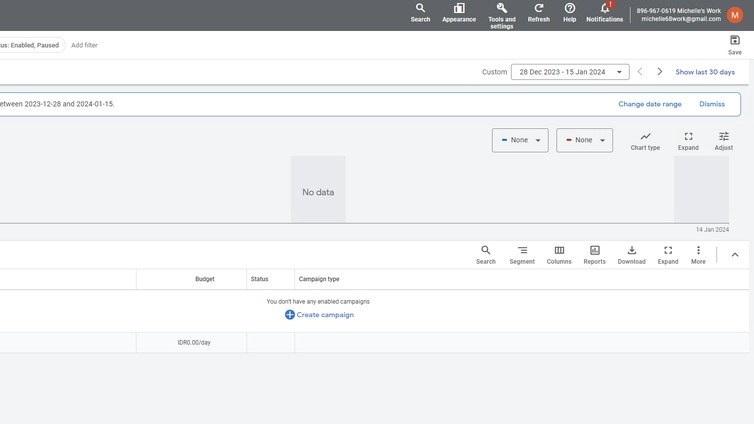Image resolution: width=754 pixels, height=424 pixels.
Task: Open Search in the top header
Action: coord(420,13)
